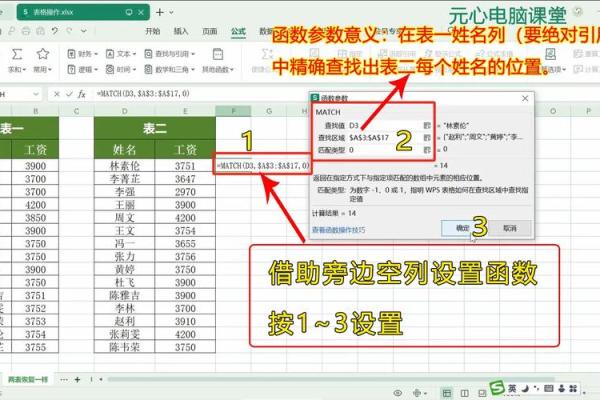Switch to the 插入 ribbon tab
Screen dimensions: 600x400
pyautogui.click(x=181, y=31)
